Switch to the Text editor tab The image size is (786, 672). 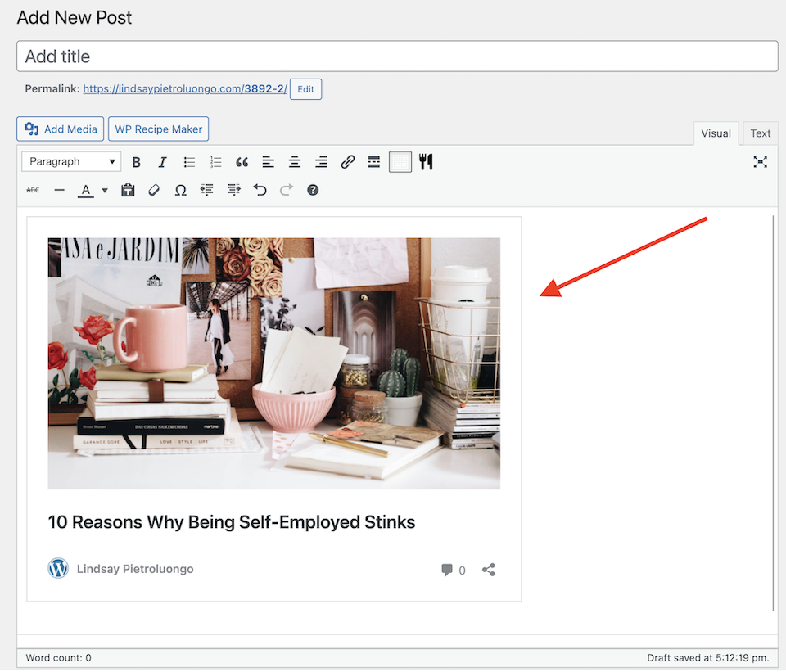pyautogui.click(x=760, y=133)
